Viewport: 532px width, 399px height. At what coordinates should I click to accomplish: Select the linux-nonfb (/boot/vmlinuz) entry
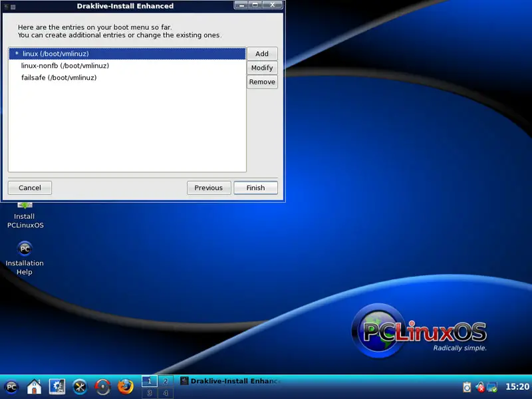click(x=127, y=65)
